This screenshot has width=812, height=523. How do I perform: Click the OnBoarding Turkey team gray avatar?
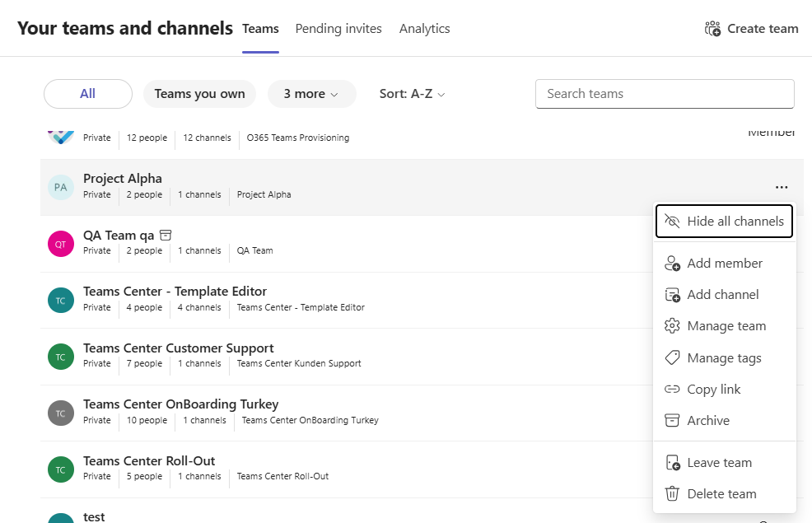61,413
